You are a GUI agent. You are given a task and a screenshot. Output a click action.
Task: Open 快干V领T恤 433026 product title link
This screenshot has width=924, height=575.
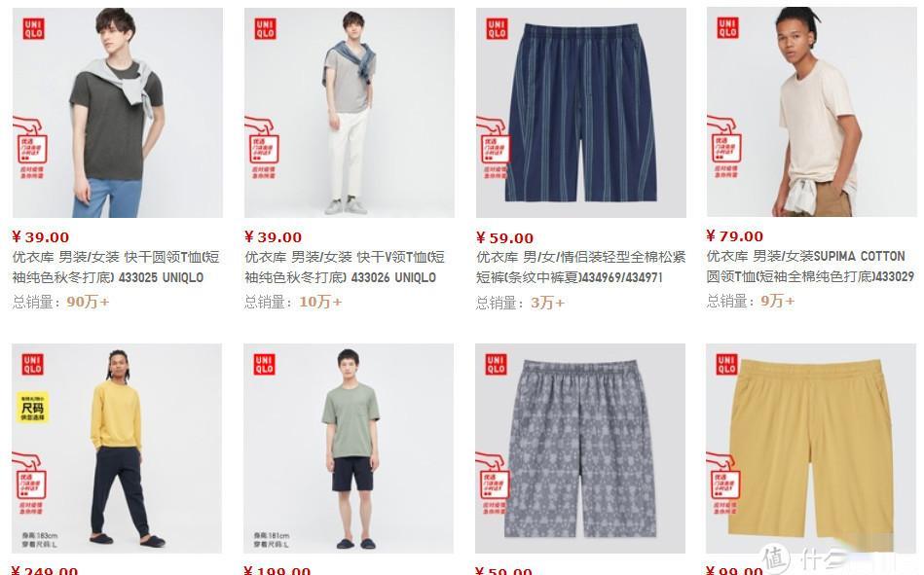(x=345, y=267)
